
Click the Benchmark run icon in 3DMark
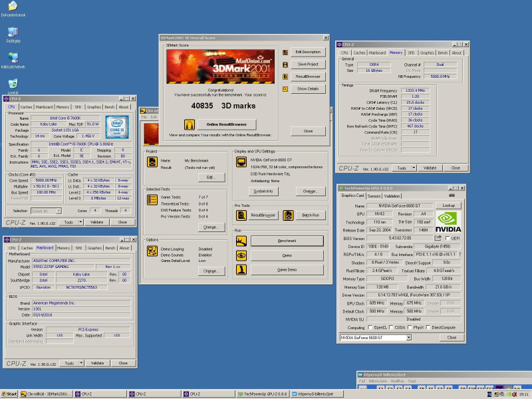[x=240, y=241]
